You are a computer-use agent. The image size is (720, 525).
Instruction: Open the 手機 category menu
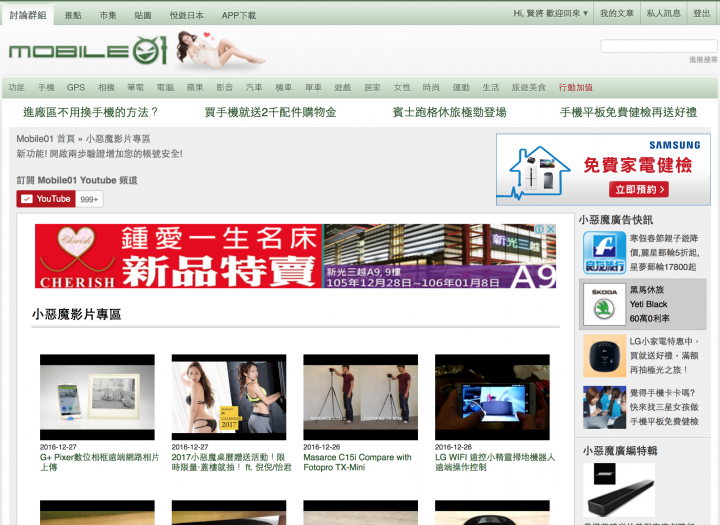click(46, 87)
